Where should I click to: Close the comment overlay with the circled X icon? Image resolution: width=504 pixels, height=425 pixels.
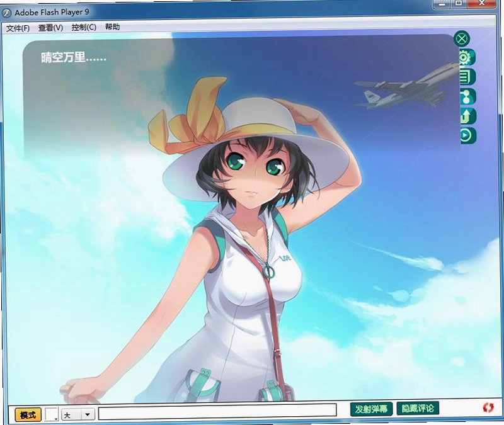(x=462, y=39)
